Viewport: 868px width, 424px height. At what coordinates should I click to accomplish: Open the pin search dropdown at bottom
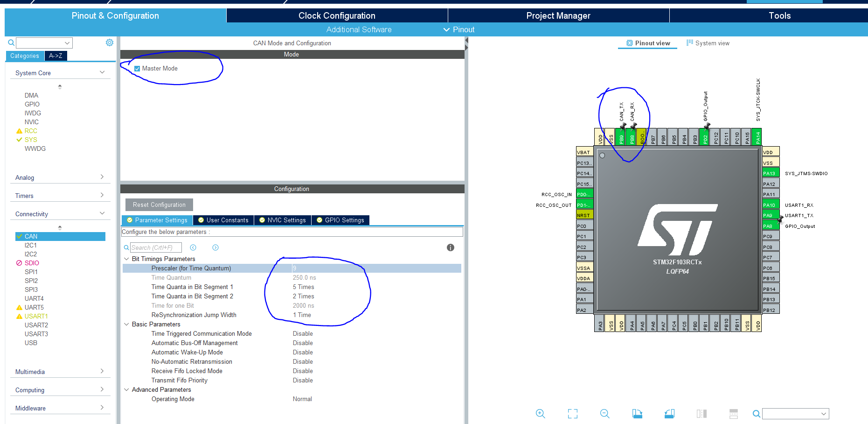pyautogui.click(x=824, y=414)
